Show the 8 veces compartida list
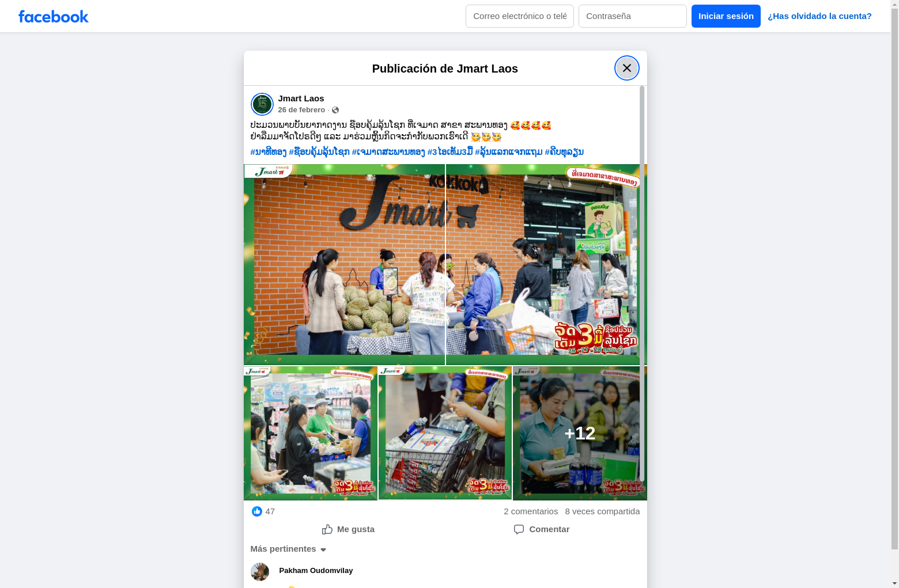The width and height of the screenshot is (899, 588). [602, 511]
